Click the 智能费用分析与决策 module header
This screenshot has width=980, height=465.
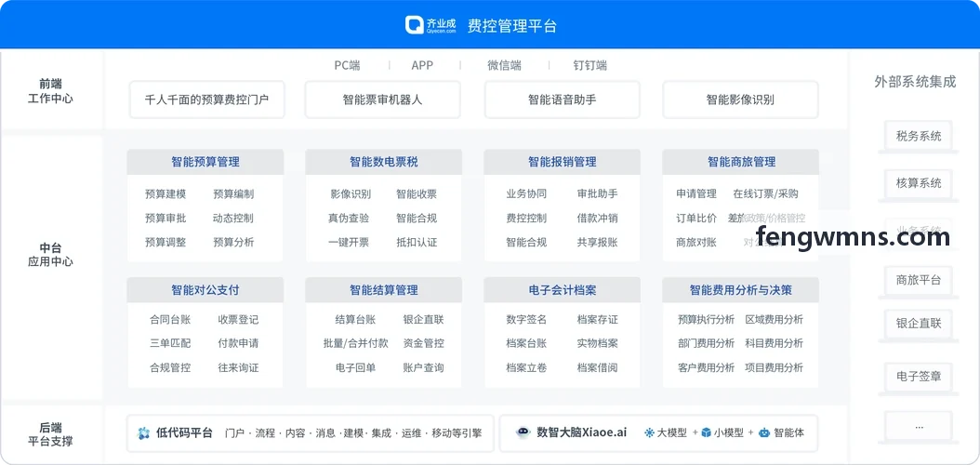coord(741,290)
